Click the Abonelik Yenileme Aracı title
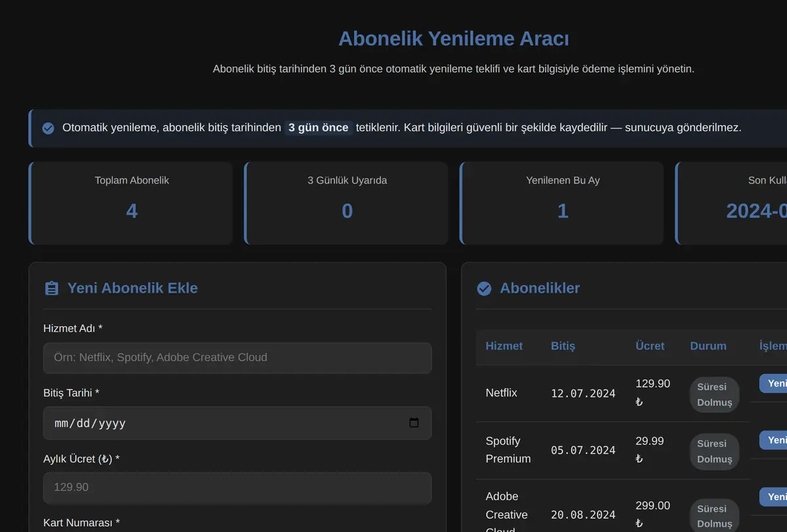This screenshot has width=787, height=532. coord(453,39)
